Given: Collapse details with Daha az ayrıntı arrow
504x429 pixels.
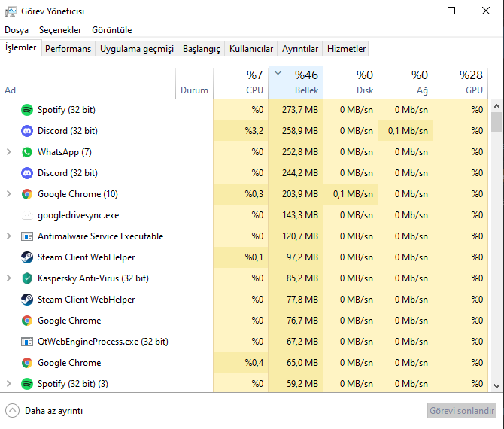Looking at the screenshot, I should [x=12, y=411].
